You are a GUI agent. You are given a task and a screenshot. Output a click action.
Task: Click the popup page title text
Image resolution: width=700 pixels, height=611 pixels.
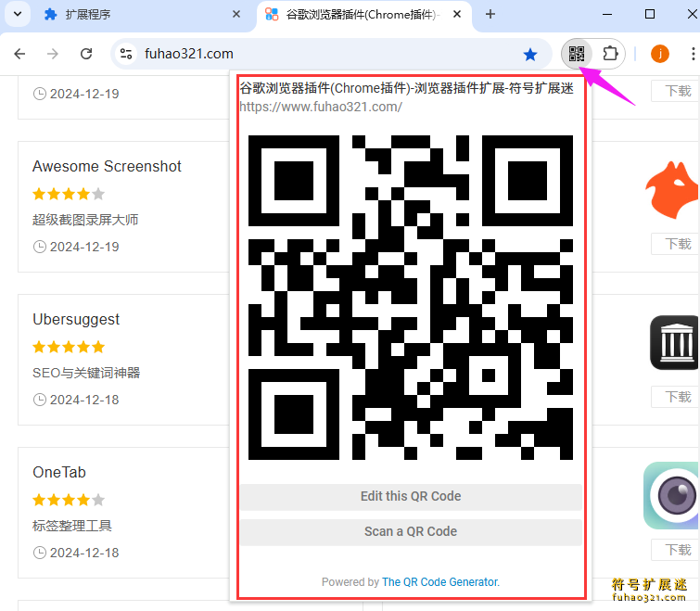click(407, 88)
